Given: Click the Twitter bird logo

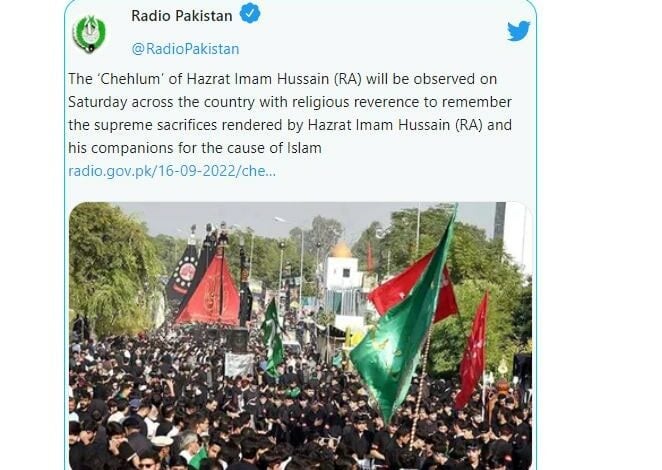Looking at the screenshot, I should click(x=518, y=31).
